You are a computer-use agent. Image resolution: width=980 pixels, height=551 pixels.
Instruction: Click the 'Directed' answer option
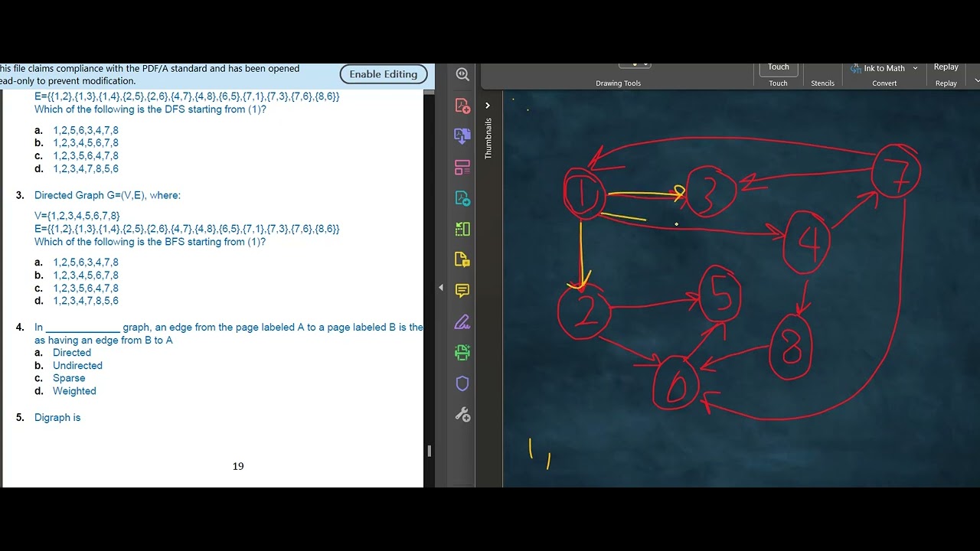click(72, 353)
